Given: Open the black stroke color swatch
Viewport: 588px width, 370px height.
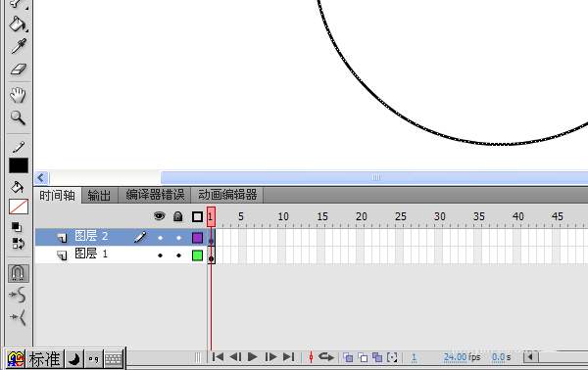Looking at the screenshot, I should pyautogui.click(x=19, y=165).
